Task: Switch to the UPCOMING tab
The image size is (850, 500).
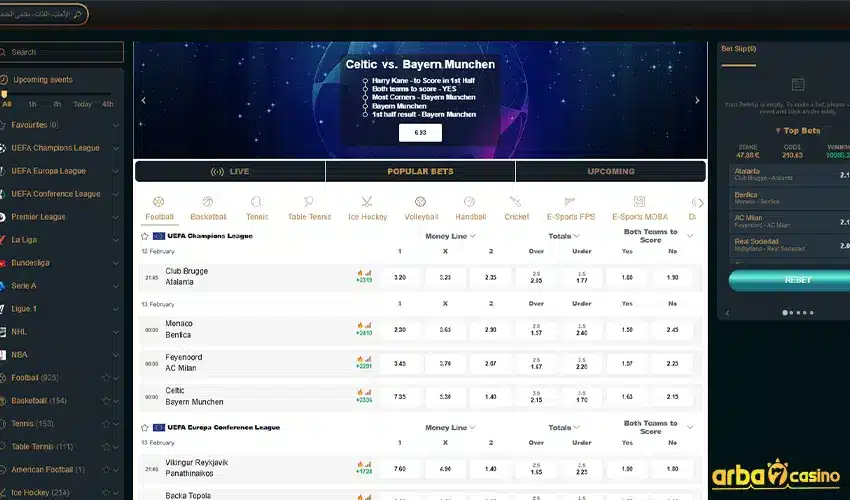Action: 610,171
